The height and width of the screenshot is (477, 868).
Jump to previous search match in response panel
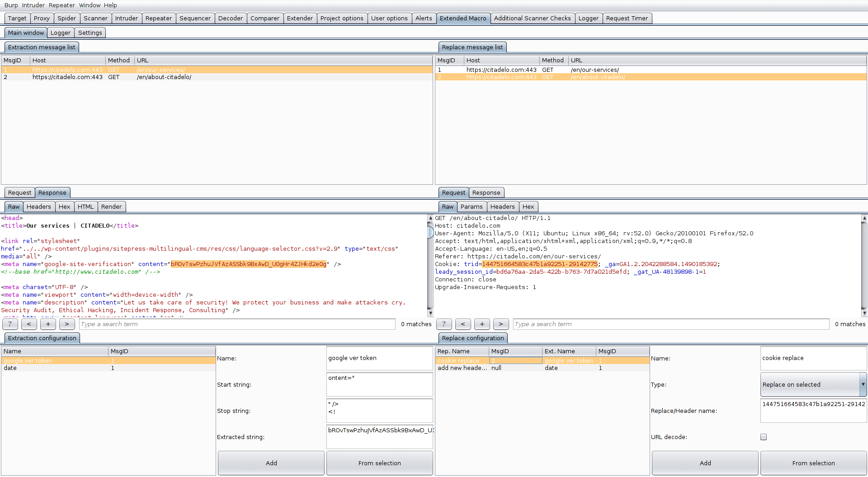29,324
